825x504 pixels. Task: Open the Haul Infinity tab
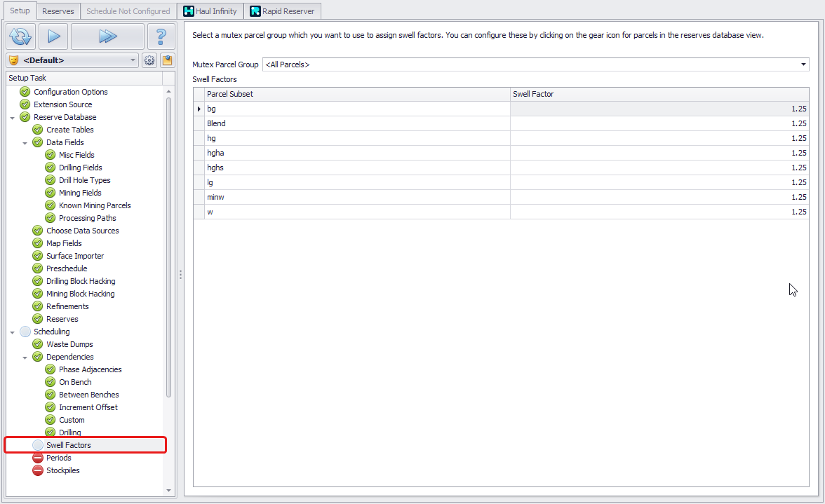[210, 11]
